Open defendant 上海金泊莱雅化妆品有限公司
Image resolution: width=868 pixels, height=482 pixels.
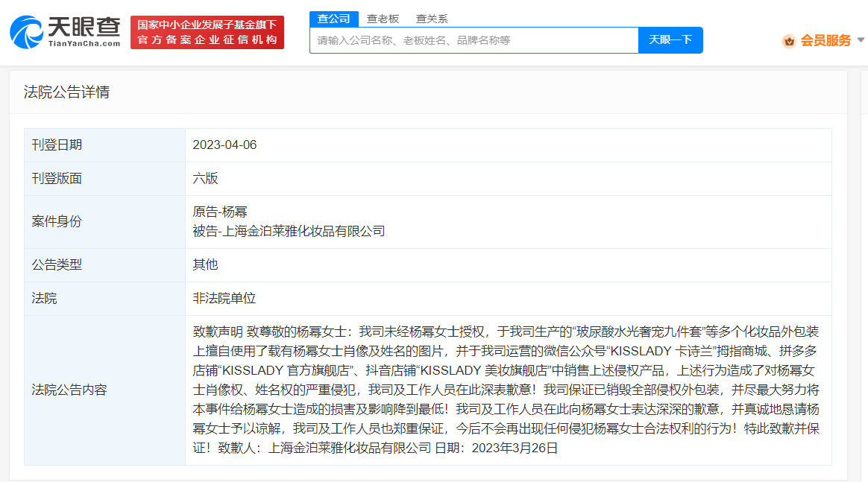point(303,231)
